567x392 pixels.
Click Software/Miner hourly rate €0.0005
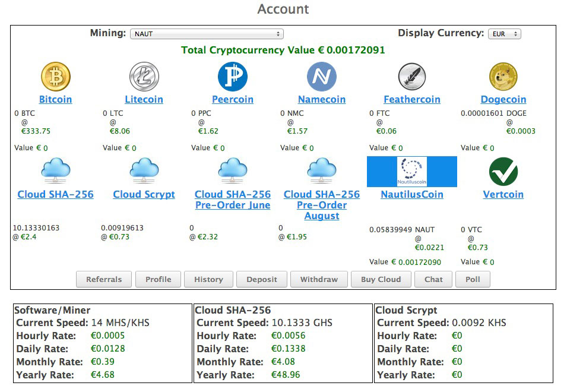[107, 336]
